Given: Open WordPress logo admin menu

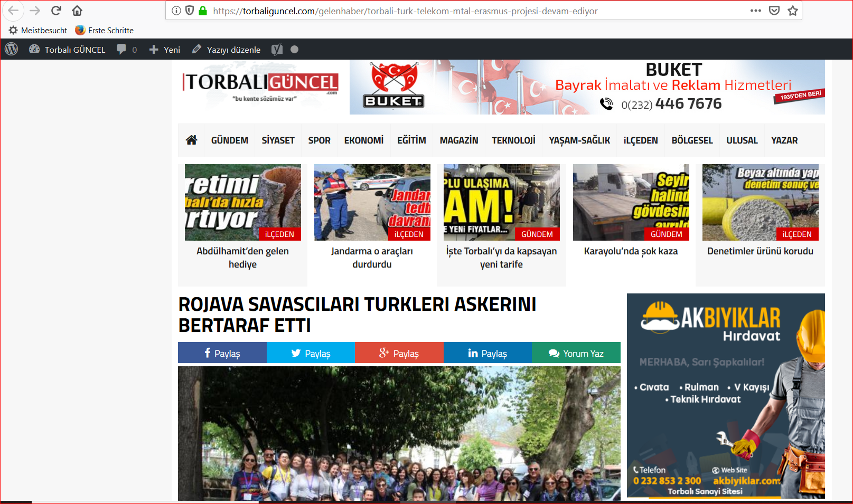Looking at the screenshot, I should (12, 49).
